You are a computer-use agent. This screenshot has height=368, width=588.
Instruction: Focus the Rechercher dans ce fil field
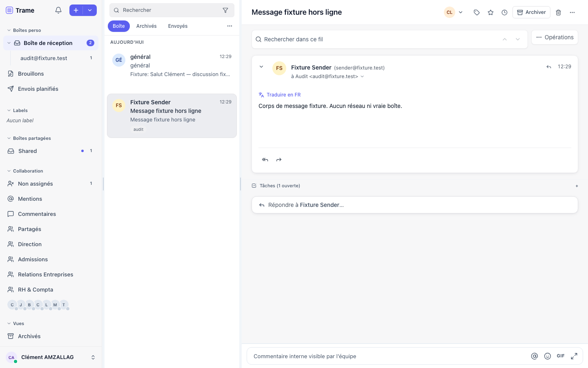click(x=390, y=39)
